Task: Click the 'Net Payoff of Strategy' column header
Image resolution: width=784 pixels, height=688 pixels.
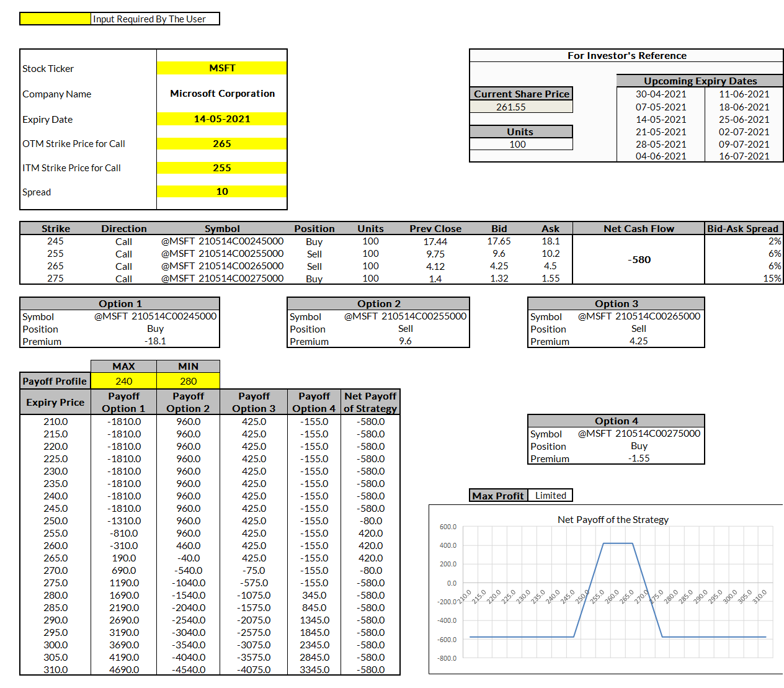Action: tap(370, 403)
